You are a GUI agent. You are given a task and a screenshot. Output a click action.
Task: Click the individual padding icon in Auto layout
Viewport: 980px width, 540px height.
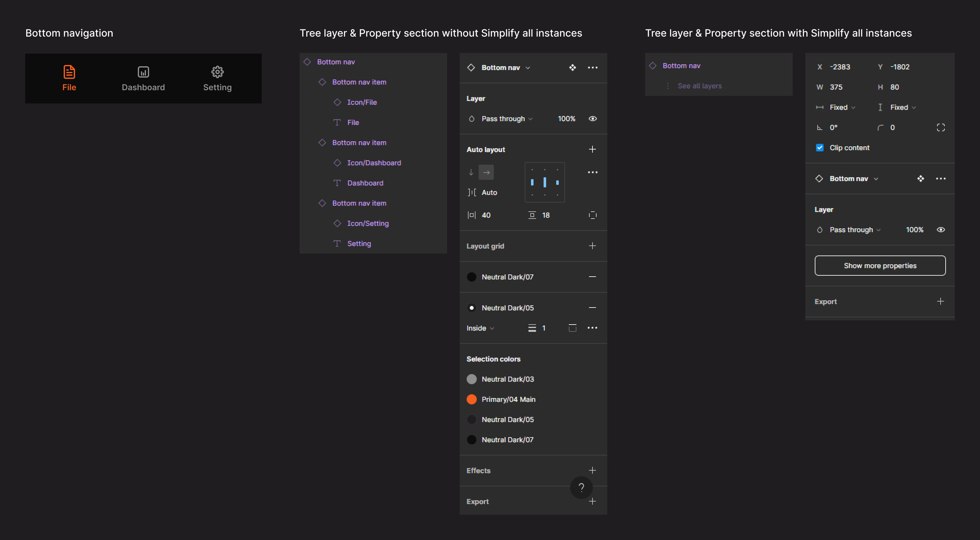point(592,215)
